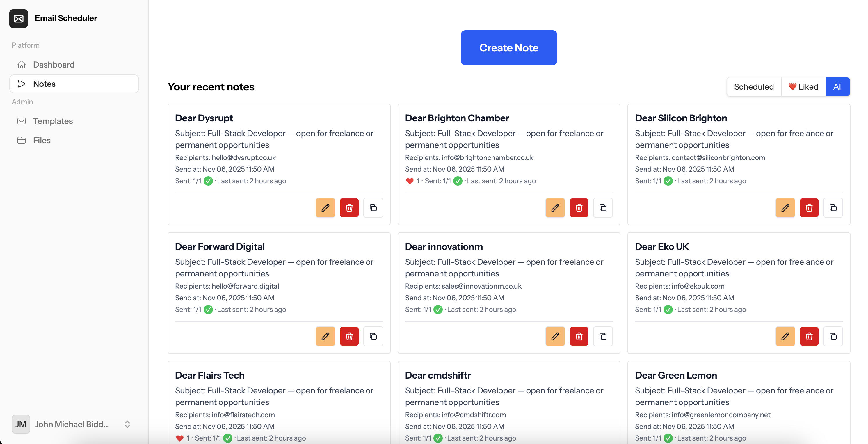Click pencil icon on Forward Digital note

coord(325,336)
